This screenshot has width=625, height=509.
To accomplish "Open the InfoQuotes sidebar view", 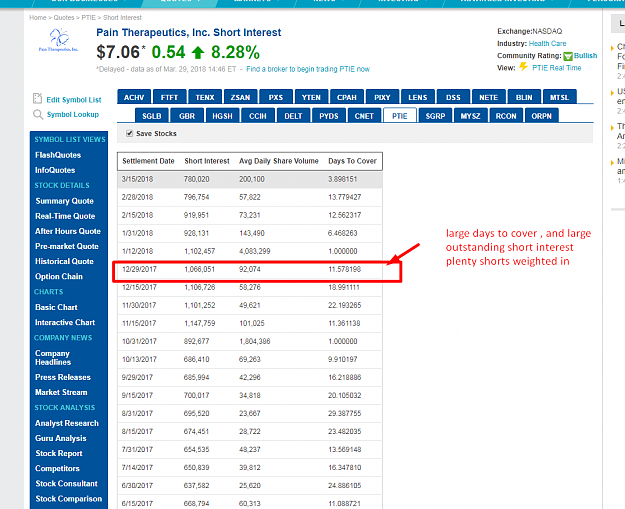I will click(x=55, y=170).
